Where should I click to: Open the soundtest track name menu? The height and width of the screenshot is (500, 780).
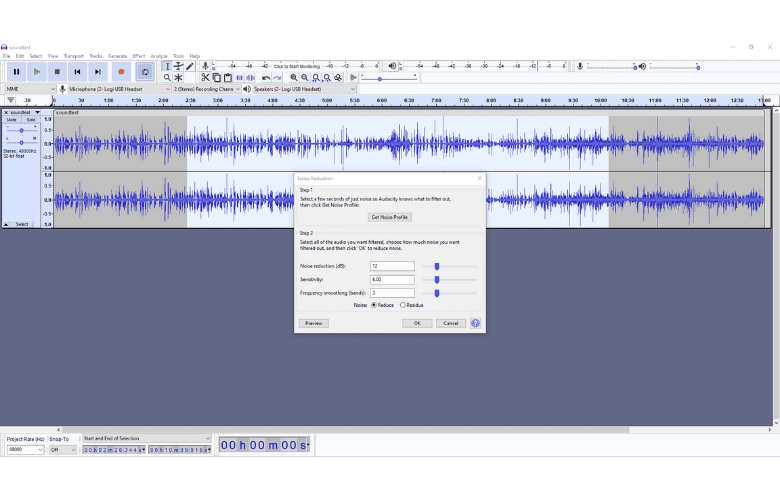(23, 112)
